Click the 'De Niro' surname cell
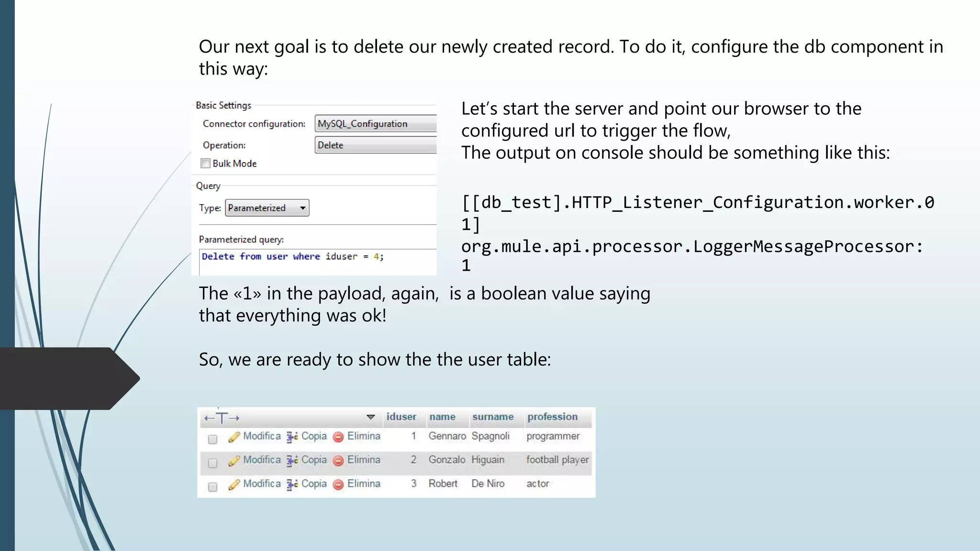Image resolution: width=980 pixels, height=551 pixels. click(x=488, y=484)
